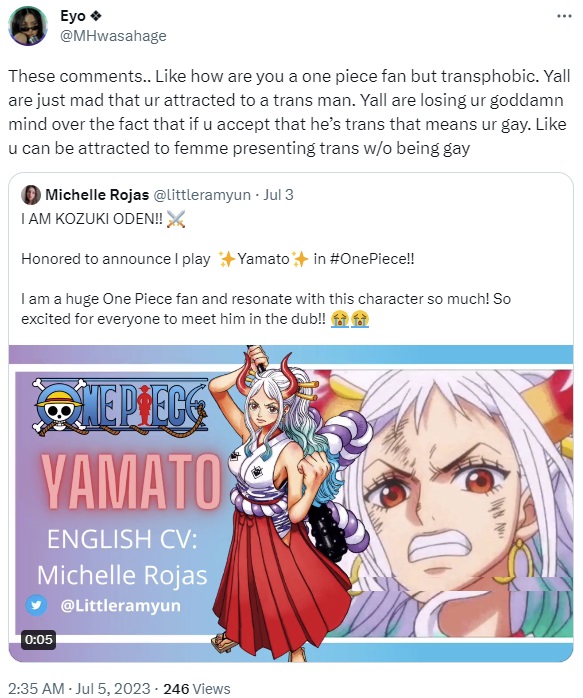Click the crossed swords emoji
The height and width of the screenshot is (698, 583).
point(176,219)
